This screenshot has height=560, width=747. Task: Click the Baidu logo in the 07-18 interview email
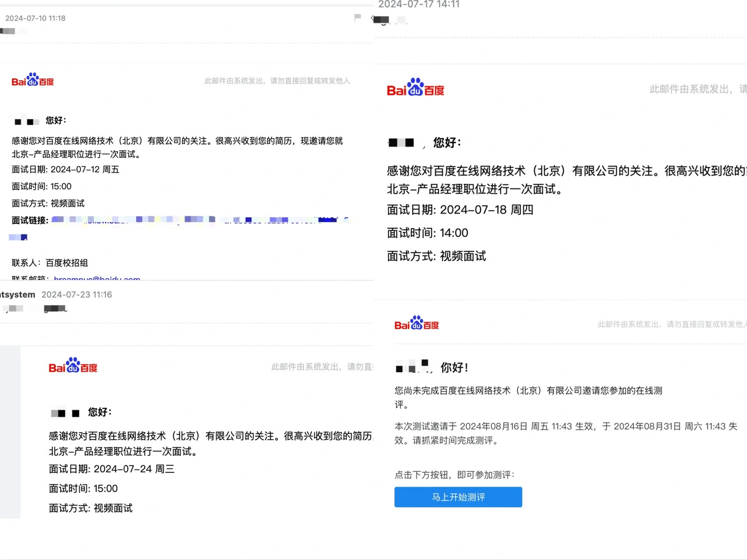tap(416, 88)
